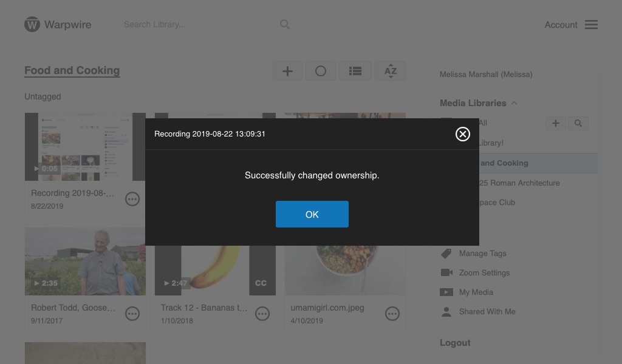Play the 0:05 recording
The width and height of the screenshot is (622, 364).
coord(46,169)
